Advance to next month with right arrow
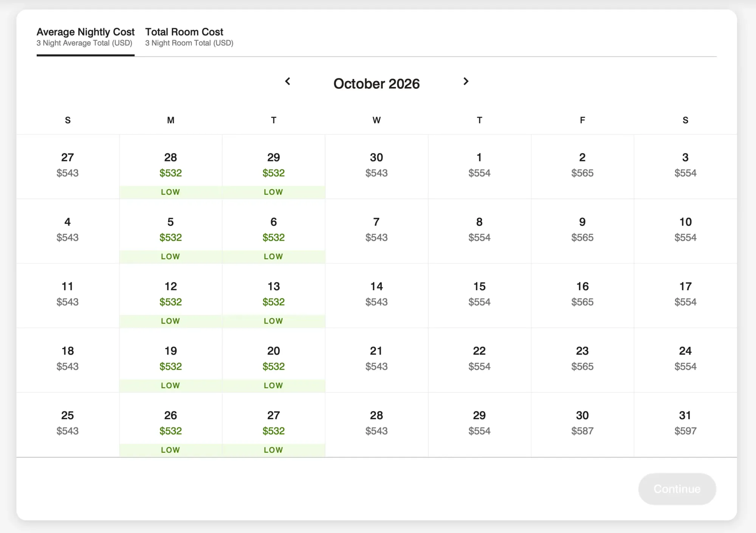The width and height of the screenshot is (756, 533). pyautogui.click(x=466, y=81)
